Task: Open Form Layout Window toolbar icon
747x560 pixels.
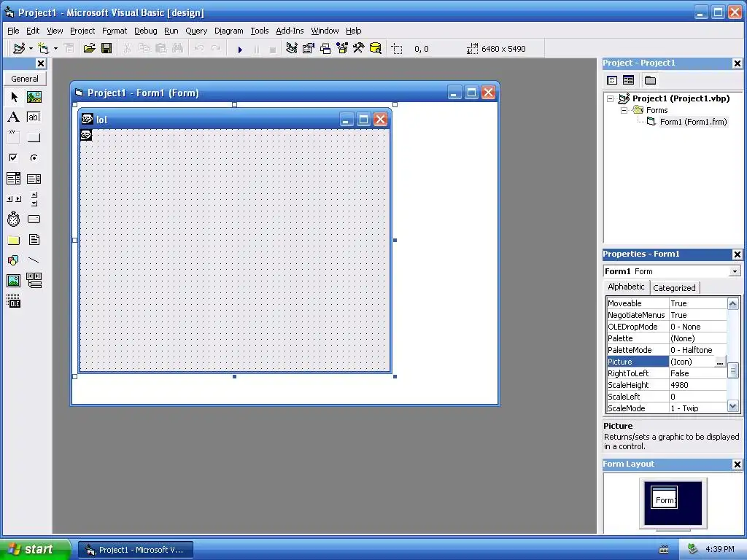Action: click(325, 49)
